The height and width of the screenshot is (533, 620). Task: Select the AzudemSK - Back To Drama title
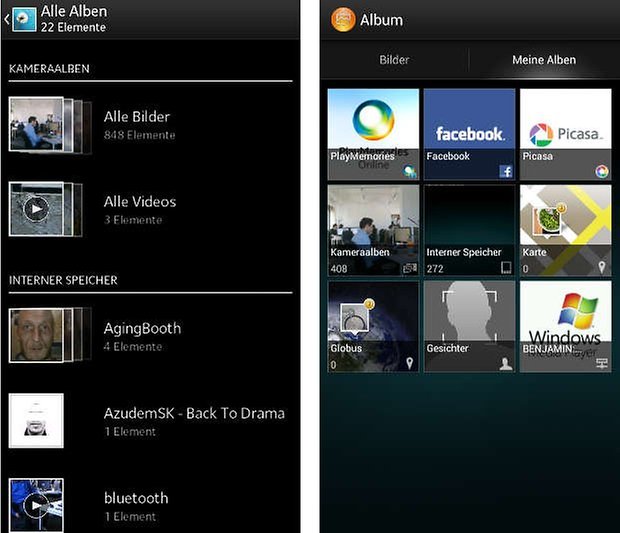click(x=194, y=414)
